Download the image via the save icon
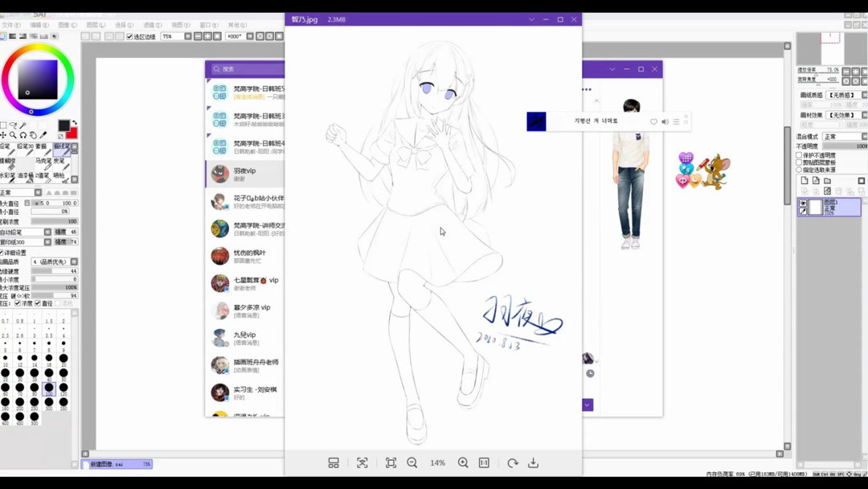868x489 pixels. pyautogui.click(x=533, y=462)
